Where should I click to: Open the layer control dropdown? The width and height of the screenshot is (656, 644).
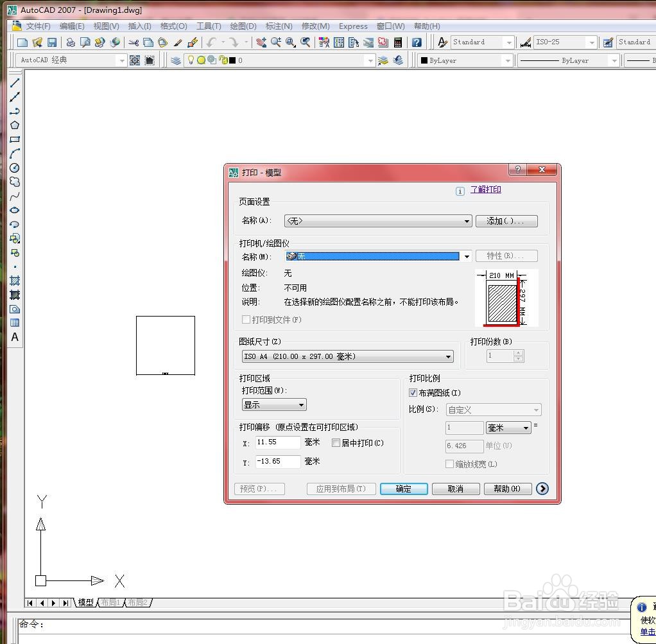pyautogui.click(x=279, y=60)
